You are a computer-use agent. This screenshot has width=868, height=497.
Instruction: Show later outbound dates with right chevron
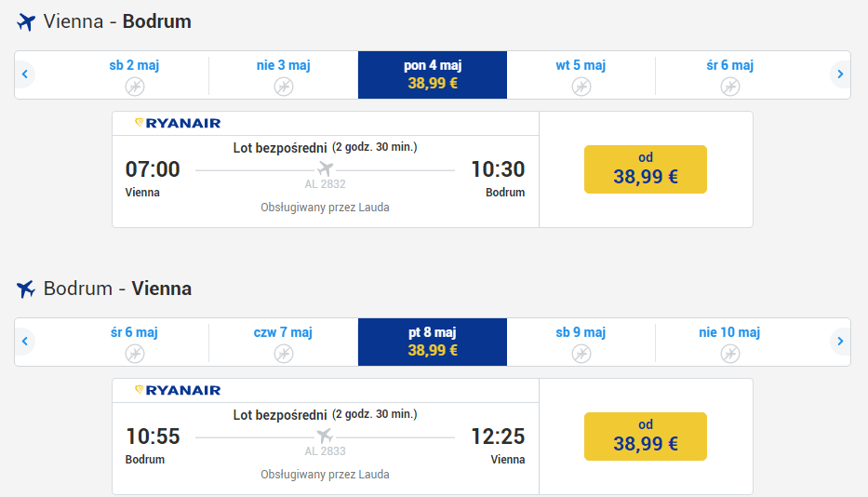point(840,74)
